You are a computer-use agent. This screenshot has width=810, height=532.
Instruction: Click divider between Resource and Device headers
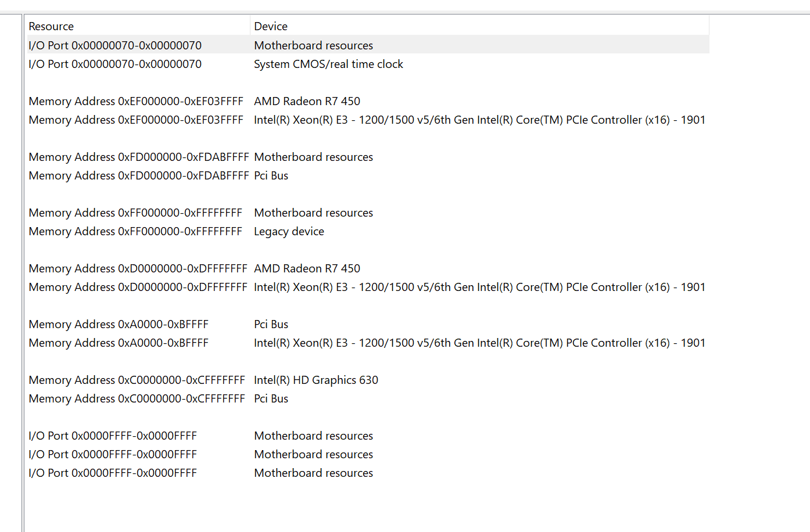click(x=250, y=26)
